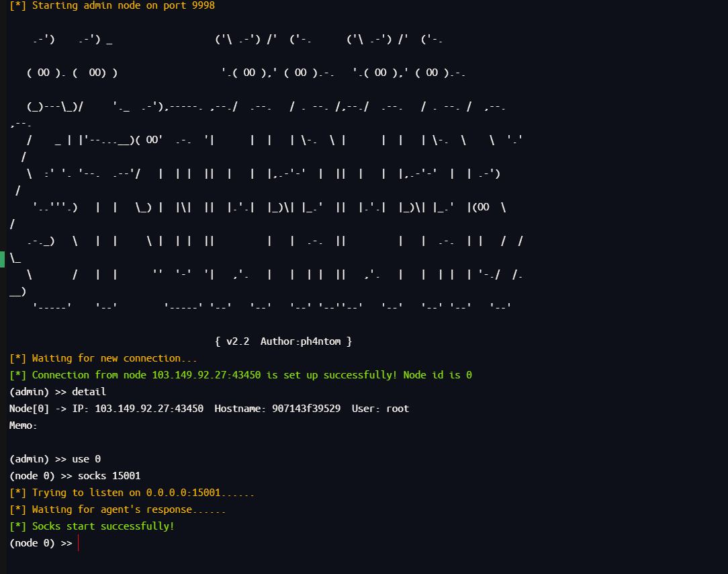Click the active "(node 0) >>" prompt cursor
Viewport: 728px width, 574px height.
pyautogui.click(x=78, y=543)
